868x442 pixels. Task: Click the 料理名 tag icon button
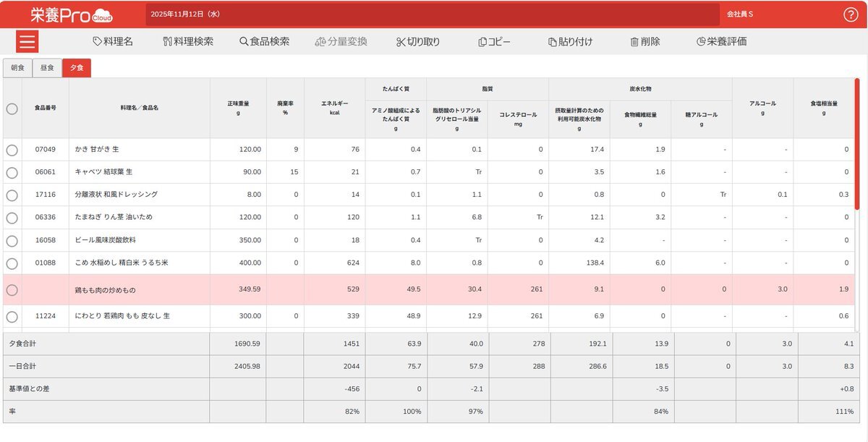(113, 41)
